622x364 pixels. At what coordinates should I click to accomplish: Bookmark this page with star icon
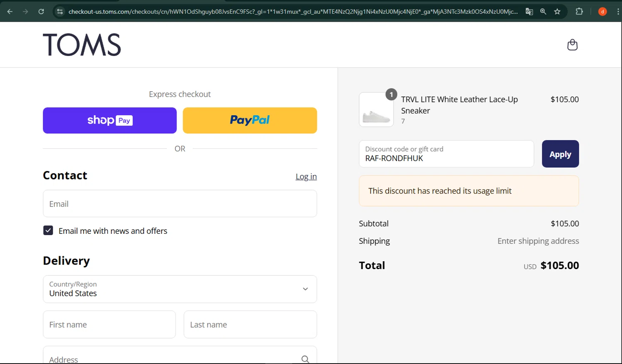pyautogui.click(x=557, y=12)
